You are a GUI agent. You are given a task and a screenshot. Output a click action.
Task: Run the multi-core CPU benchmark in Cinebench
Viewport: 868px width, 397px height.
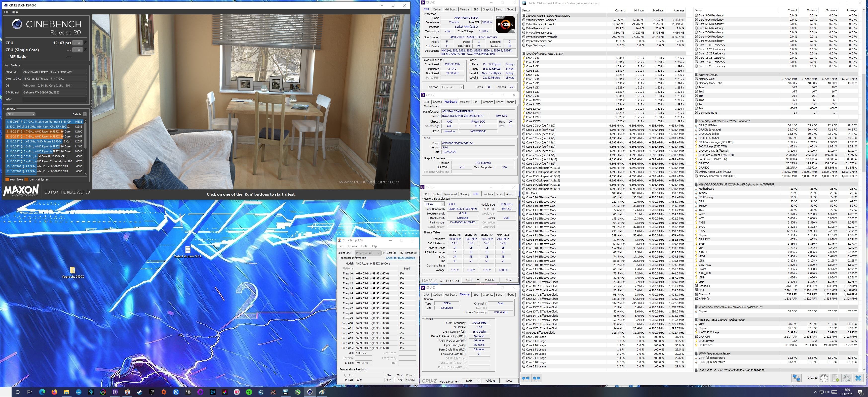click(77, 43)
